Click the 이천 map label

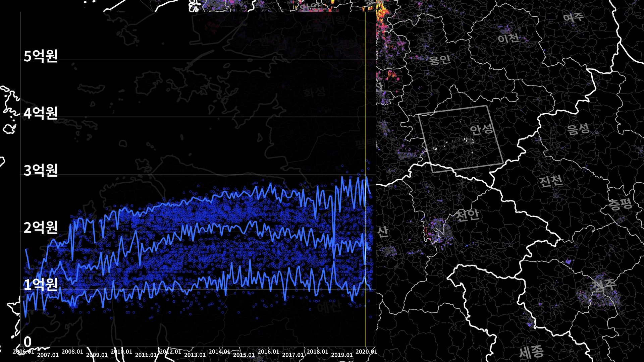point(508,39)
